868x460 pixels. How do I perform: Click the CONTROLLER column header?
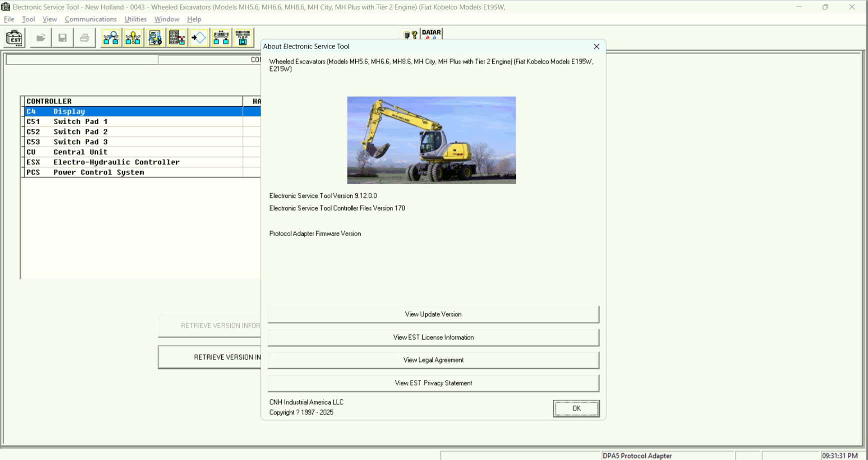(x=133, y=101)
